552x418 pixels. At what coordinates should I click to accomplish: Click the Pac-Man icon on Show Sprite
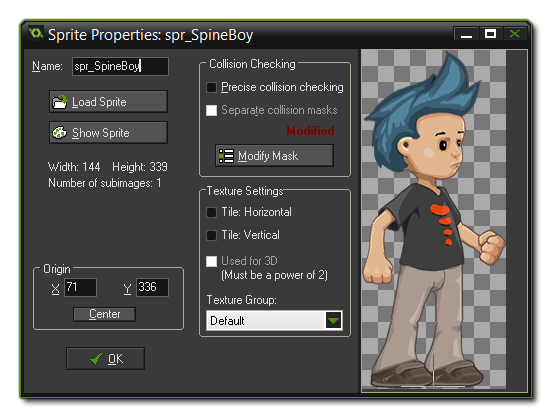[x=59, y=133]
